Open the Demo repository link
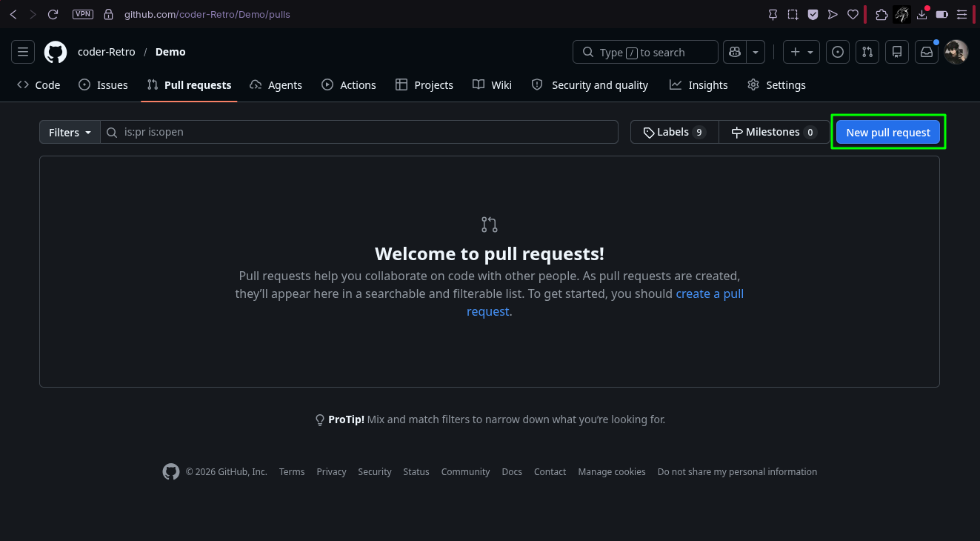This screenshot has height=541, width=980. (170, 52)
